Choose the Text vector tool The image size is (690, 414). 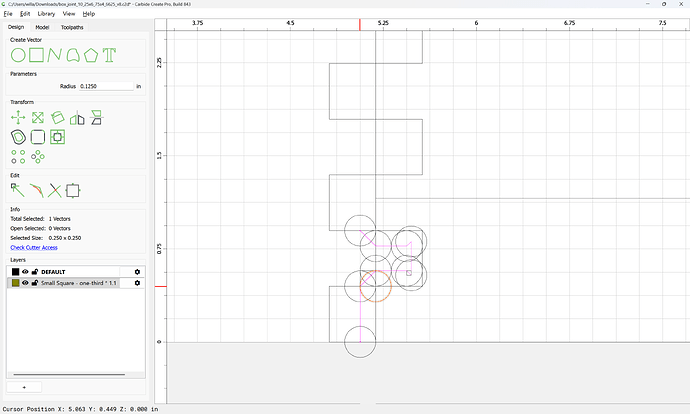click(x=109, y=55)
